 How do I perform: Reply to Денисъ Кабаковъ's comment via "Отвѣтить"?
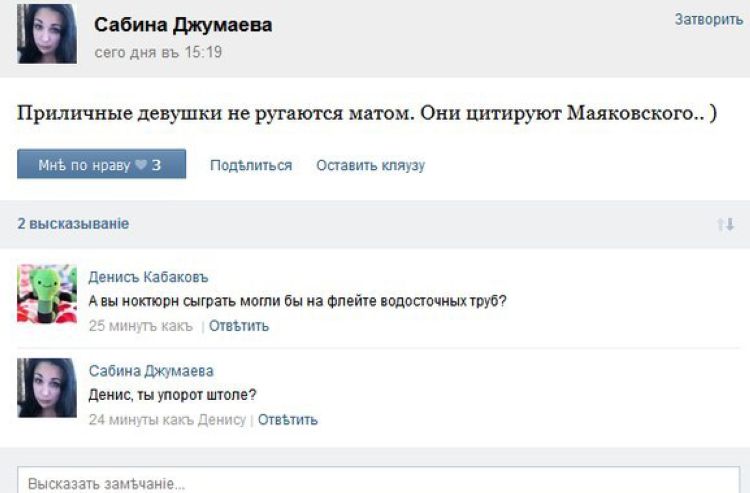coord(239,325)
